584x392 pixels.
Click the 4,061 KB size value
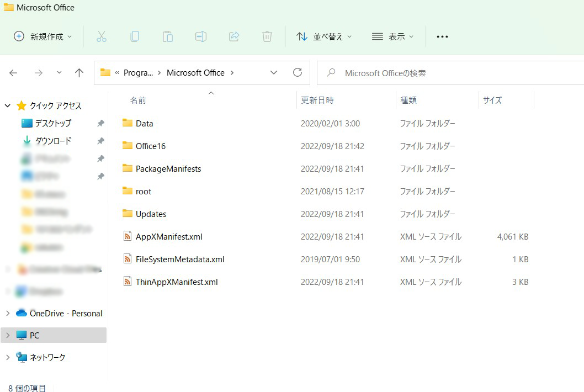[512, 237]
